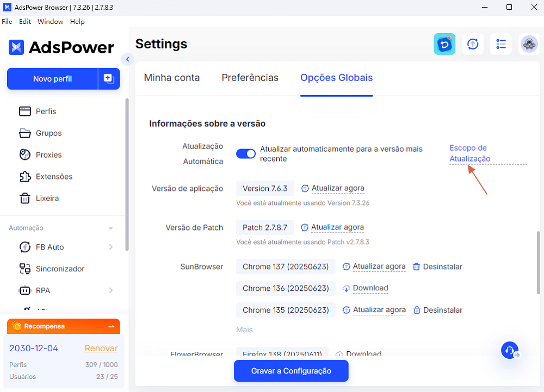Switch to Minha conta tab
The width and height of the screenshot is (544, 392).
coord(172,78)
